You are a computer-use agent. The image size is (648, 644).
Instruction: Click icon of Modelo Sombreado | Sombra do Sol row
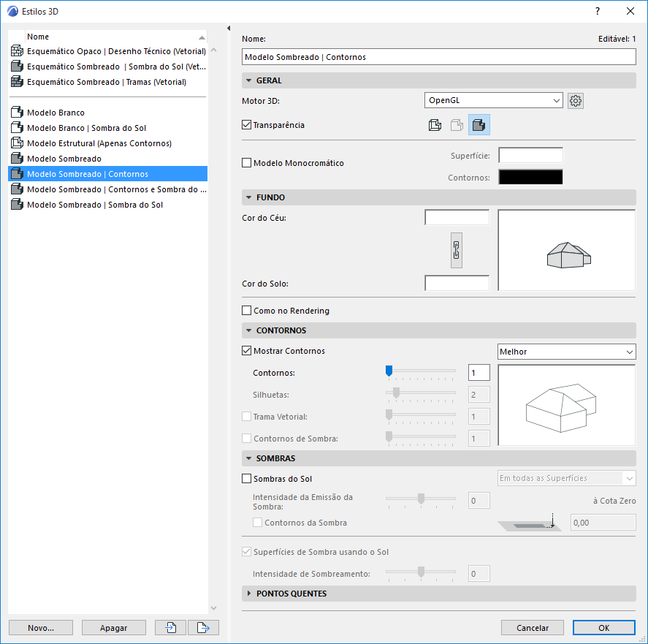(17, 205)
